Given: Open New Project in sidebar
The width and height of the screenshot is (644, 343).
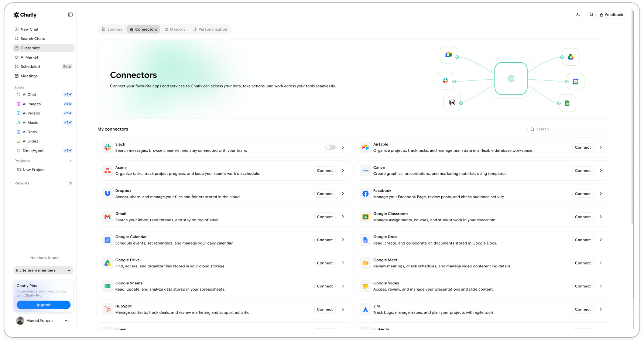Looking at the screenshot, I should tap(43, 170).
